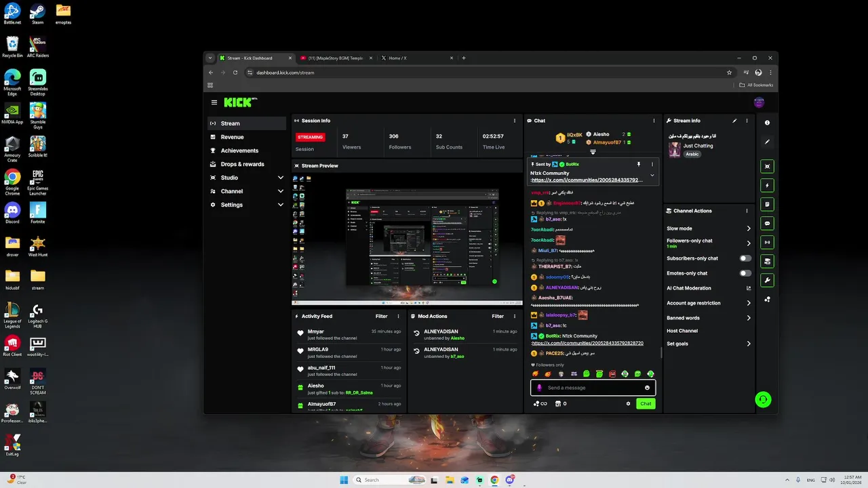Click the chat panel scrollbar

[x=661, y=353]
